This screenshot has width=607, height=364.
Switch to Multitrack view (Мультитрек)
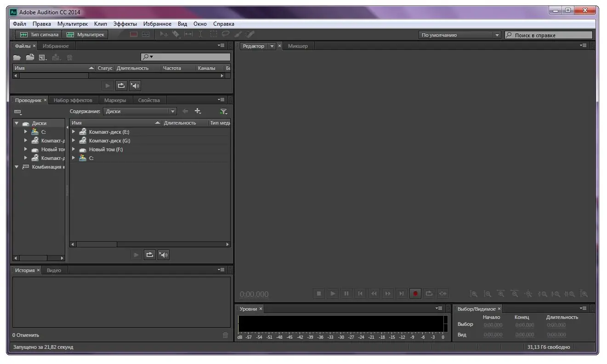click(x=86, y=34)
